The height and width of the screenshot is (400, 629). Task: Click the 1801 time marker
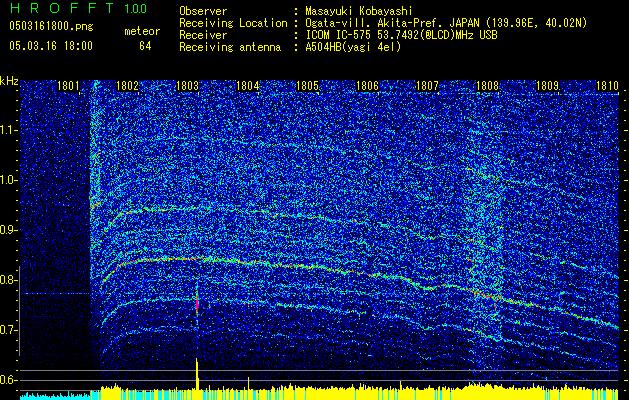click(68, 86)
